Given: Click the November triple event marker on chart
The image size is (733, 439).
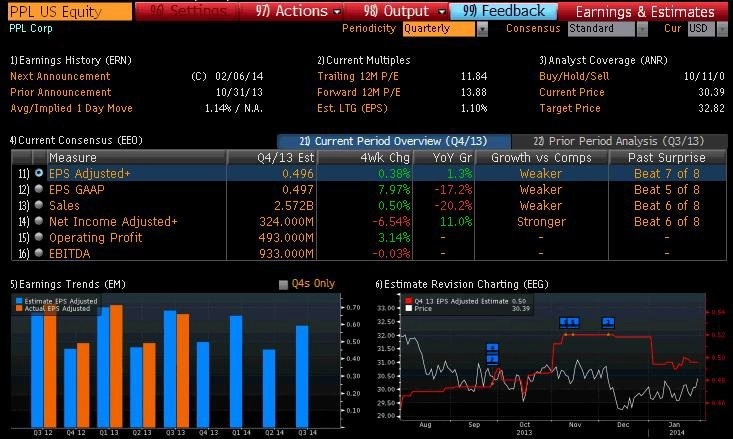Looking at the screenshot, I should coord(569,322).
